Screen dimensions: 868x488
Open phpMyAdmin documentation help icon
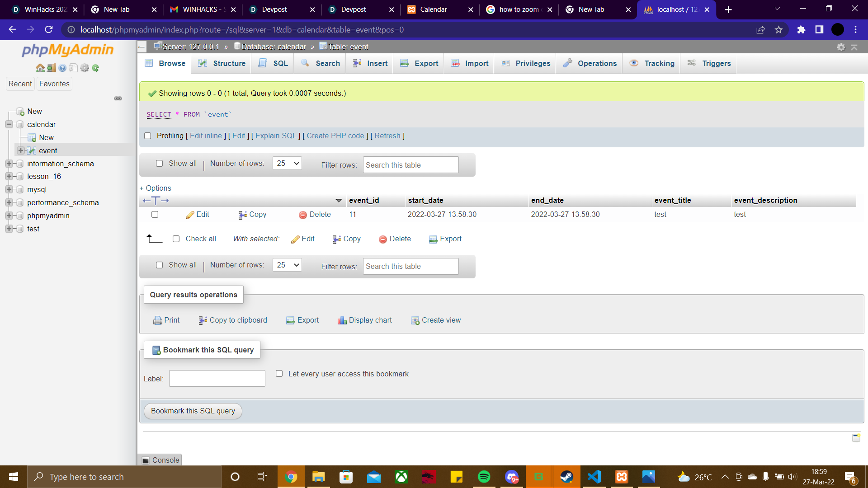click(x=62, y=68)
